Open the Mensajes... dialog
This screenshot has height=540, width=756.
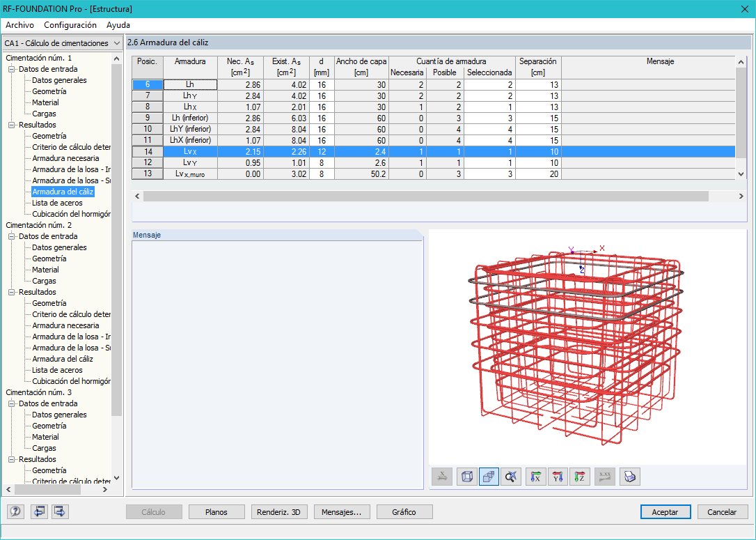342,512
